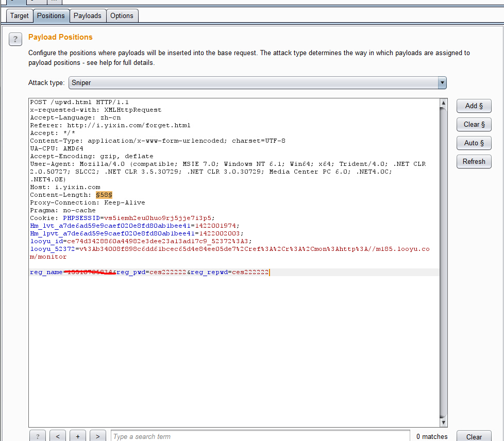504x441 pixels.
Task: Select the Sniper attack type combo box
Action: point(258,83)
